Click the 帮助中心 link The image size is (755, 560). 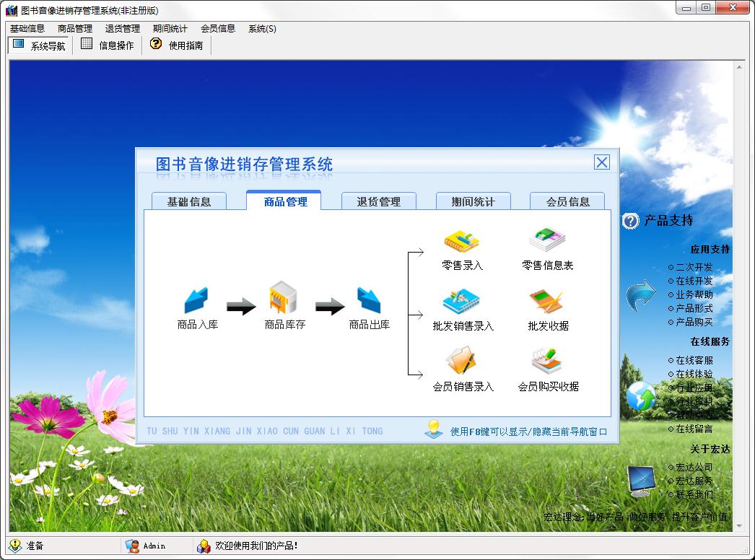[694, 415]
